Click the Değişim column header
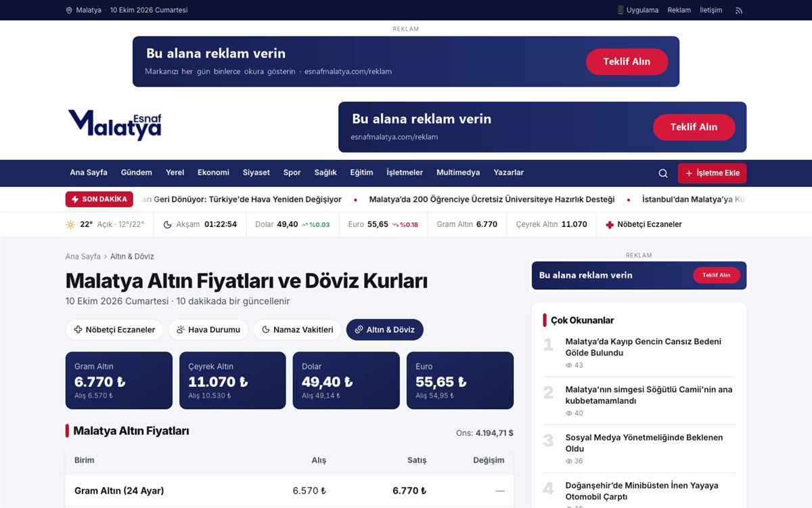 489,461
